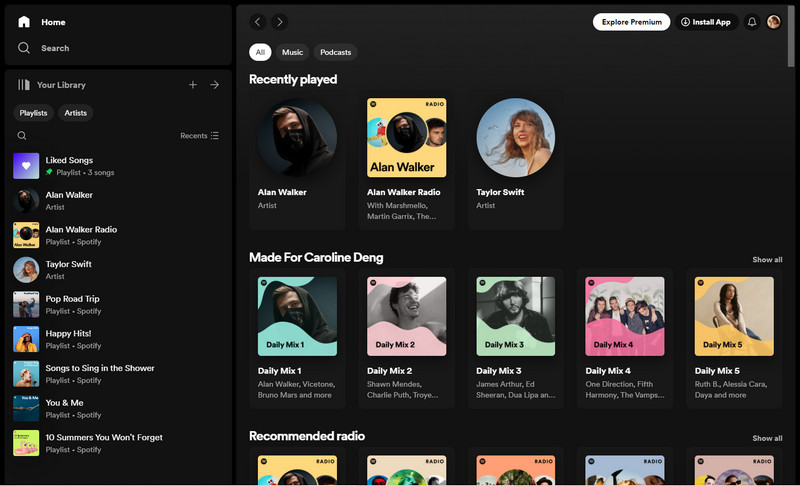Click the Your Library label
The height and width of the screenshot is (486, 800).
pos(61,85)
